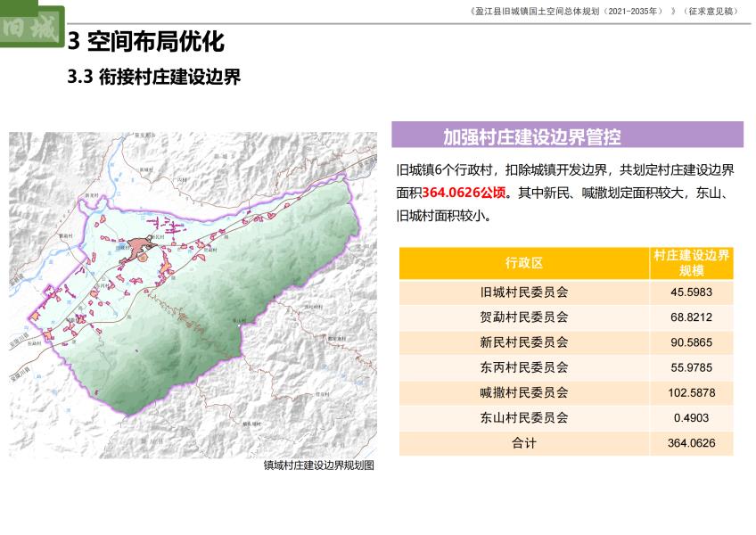Click the brown urban center on the map
Screen dimensions: 756x535
(141, 247)
